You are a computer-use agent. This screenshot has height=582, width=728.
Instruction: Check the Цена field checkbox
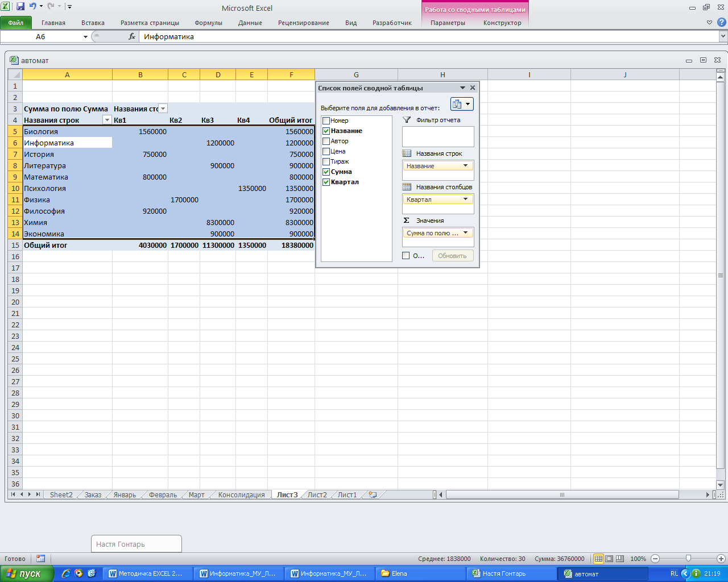pos(326,151)
